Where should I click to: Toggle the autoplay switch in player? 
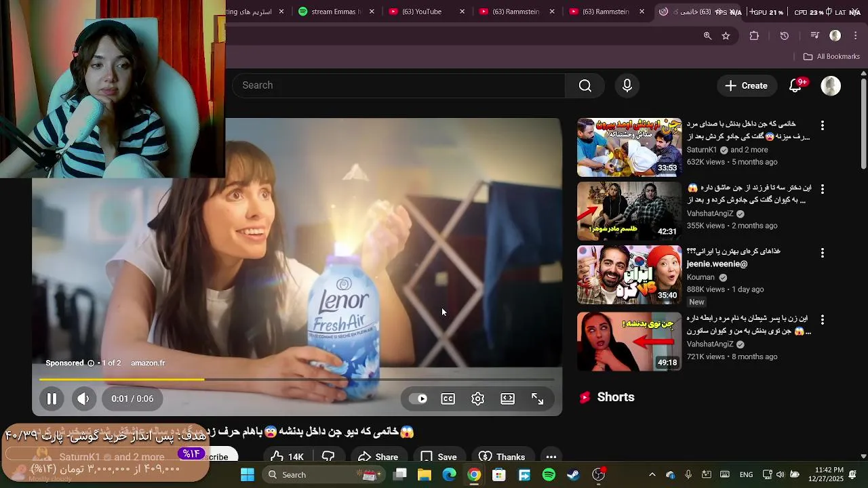pos(418,399)
